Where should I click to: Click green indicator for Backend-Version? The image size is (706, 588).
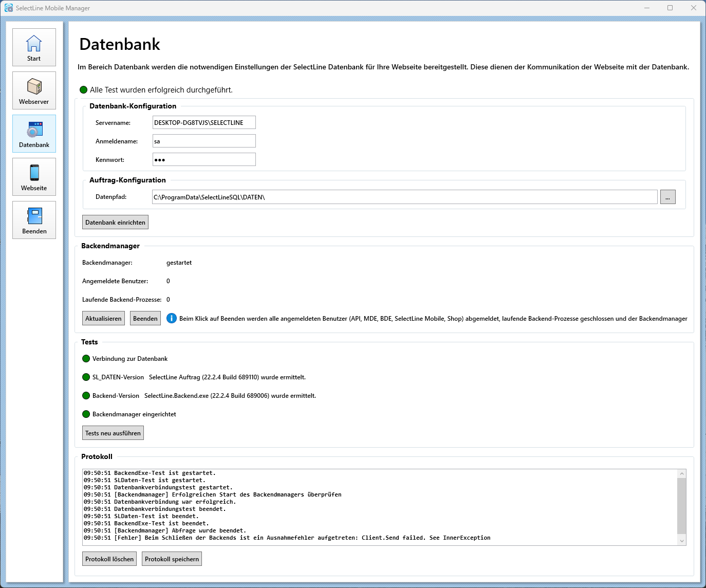(x=86, y=396)
